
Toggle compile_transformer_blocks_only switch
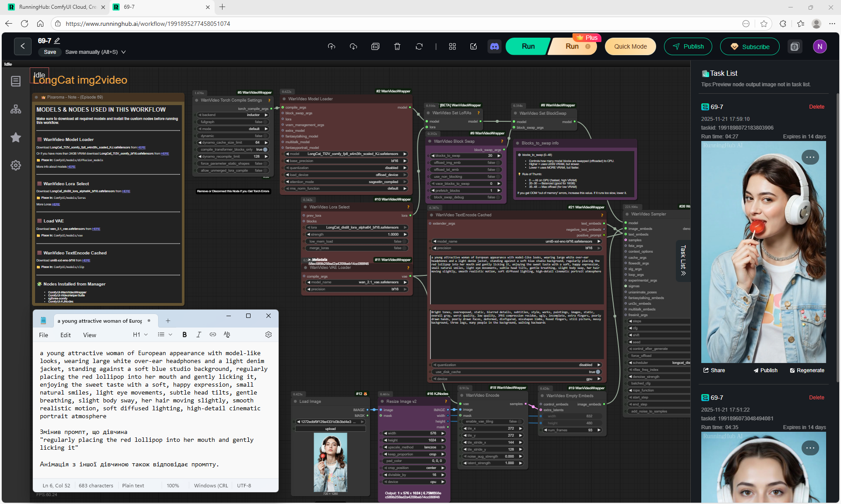tap(265, 150)
